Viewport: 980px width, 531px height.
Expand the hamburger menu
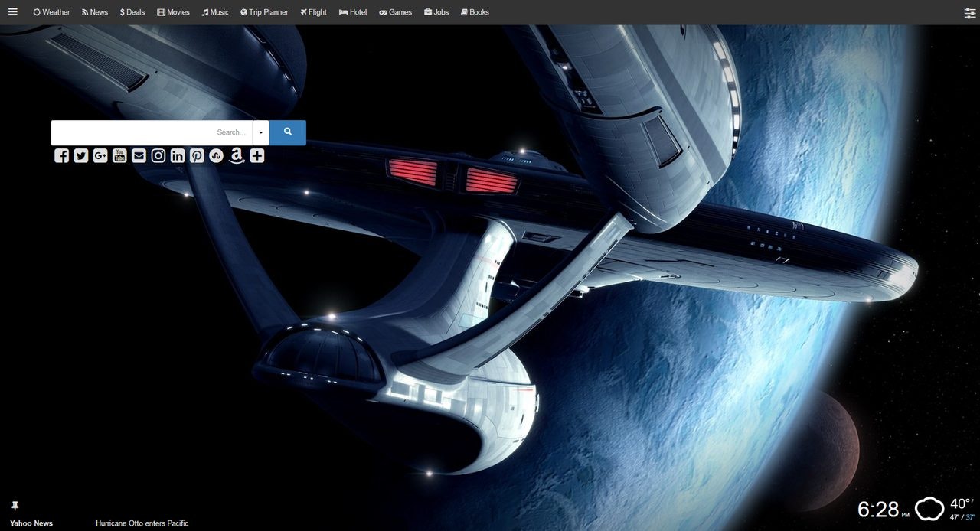[12, 11]
